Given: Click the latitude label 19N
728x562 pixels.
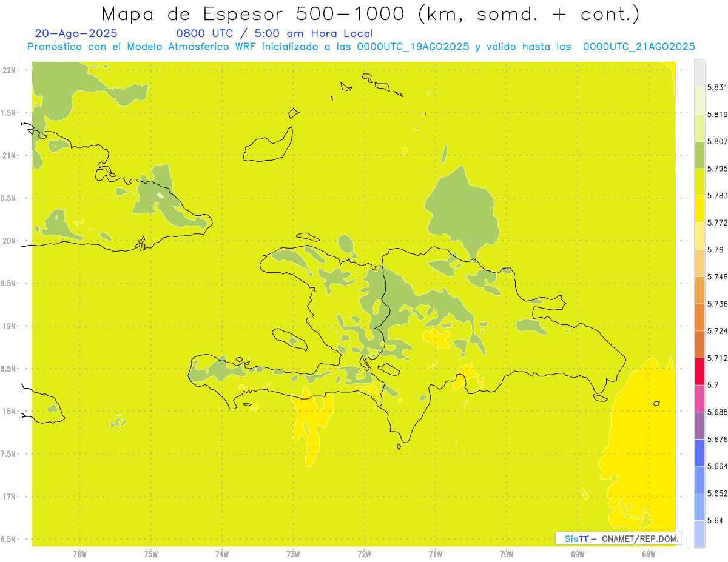Looking at the screenshot, I should point(10,326).
